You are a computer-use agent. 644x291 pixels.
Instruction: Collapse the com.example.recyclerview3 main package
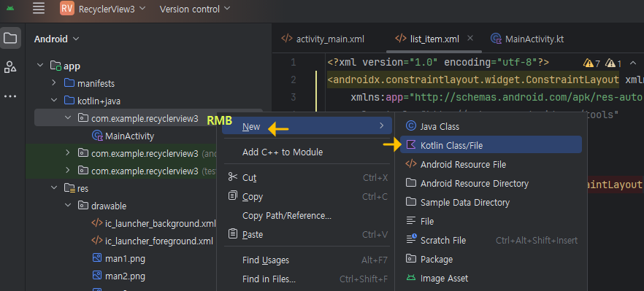click(68, 118)
